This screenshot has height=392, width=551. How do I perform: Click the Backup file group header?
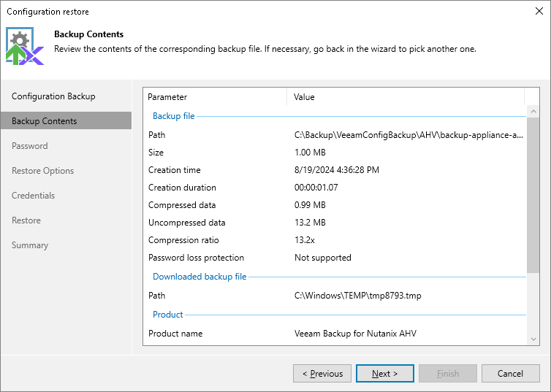tap(173, 116)
